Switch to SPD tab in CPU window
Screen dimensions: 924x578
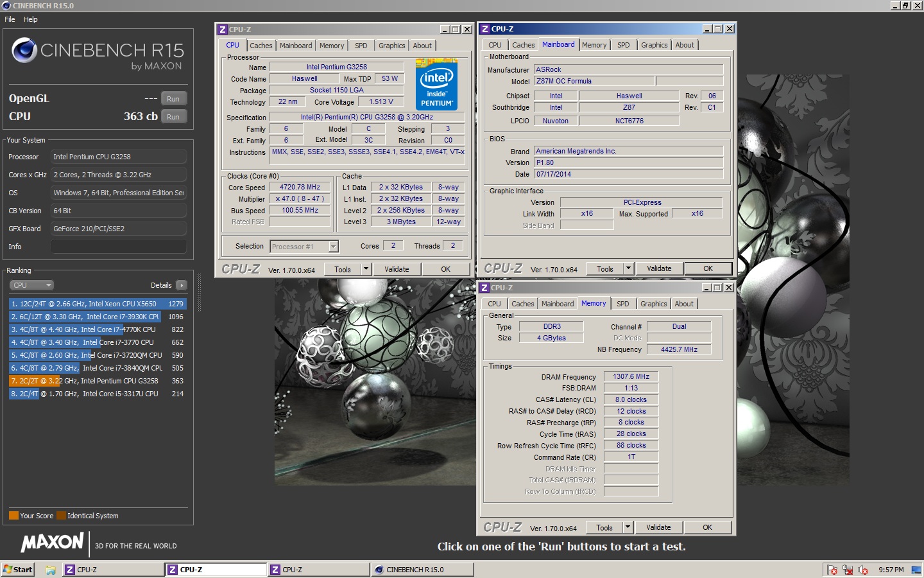[x=361, y=46]
